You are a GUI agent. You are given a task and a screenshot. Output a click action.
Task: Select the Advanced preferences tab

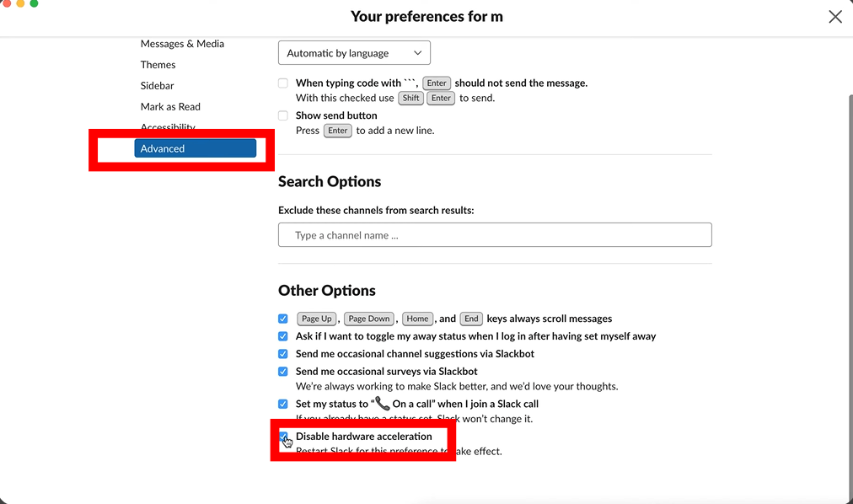point(195,148)
